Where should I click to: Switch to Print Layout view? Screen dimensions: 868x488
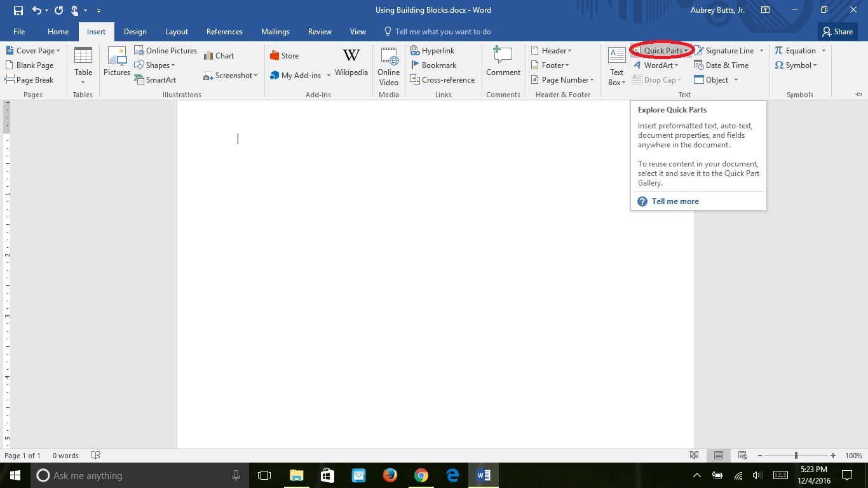point(719,456)
